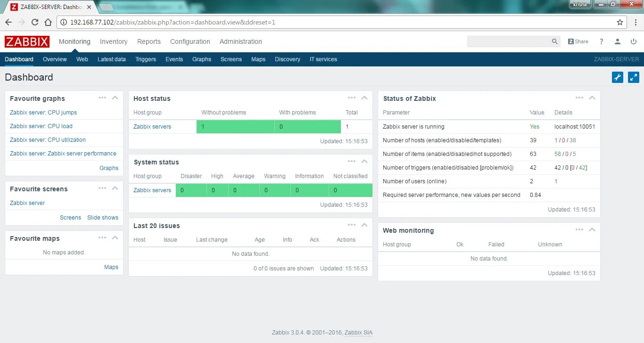Click page info icon in address bar

click(x=64, y=22)
